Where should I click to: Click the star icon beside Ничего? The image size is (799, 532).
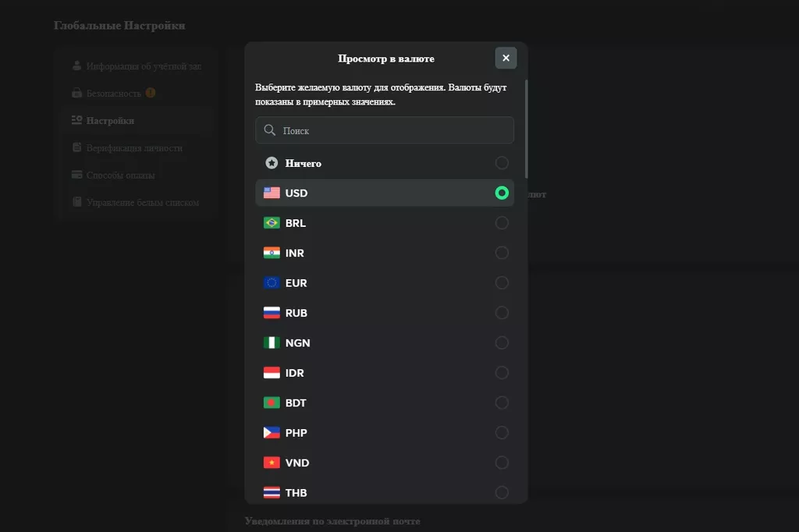coord(272,163)
